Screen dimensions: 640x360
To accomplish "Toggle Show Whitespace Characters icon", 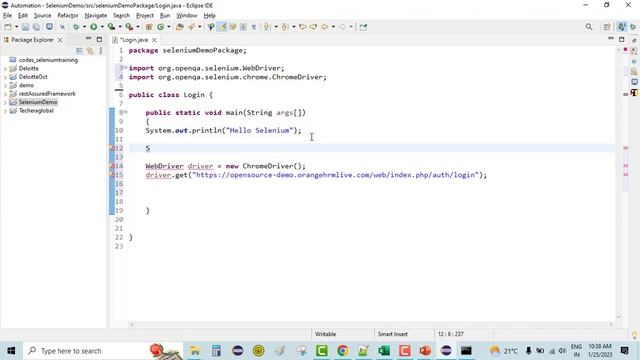I will coord(253,27).
